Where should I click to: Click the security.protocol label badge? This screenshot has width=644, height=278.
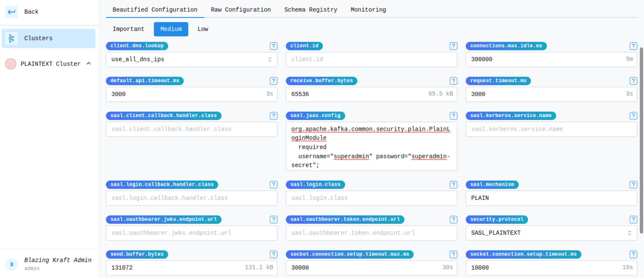497,220
